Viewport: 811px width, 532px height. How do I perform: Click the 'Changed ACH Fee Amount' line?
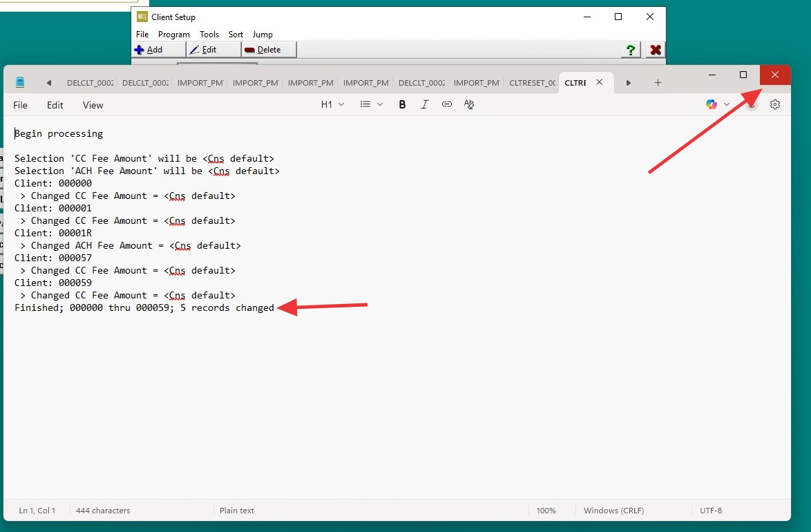click(131, 245)
